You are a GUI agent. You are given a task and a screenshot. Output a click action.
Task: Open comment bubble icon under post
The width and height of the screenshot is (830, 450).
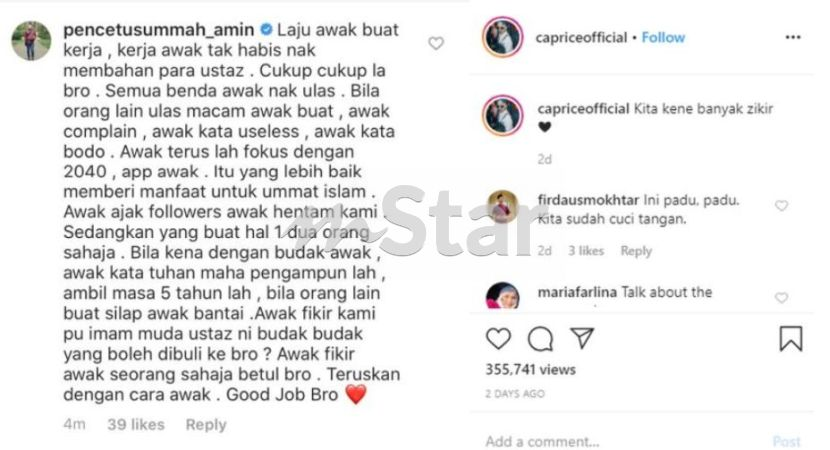(x=540, y=339)
